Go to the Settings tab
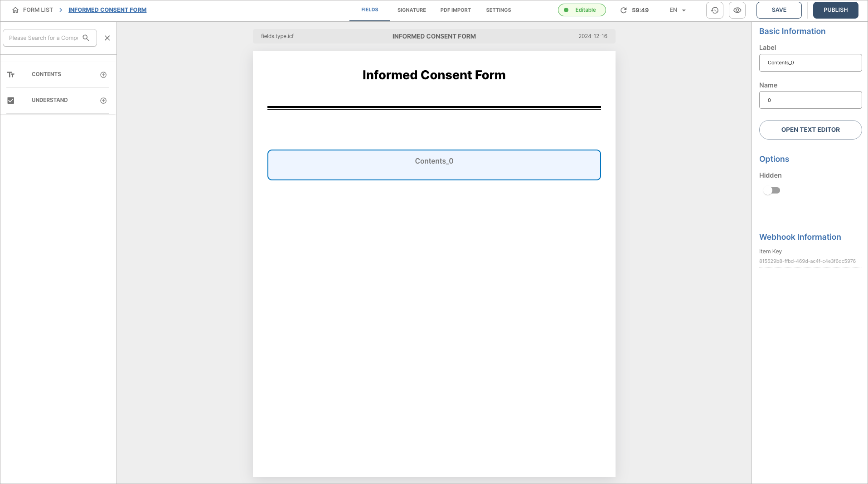Viewport: 868px width, 484px height. click(498, 10)
